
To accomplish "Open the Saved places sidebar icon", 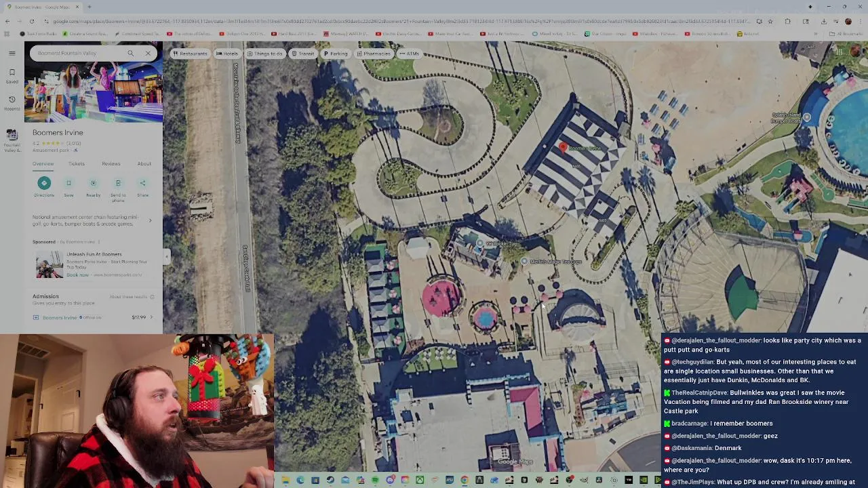I will pyautogui.click(x=12, y=76).
